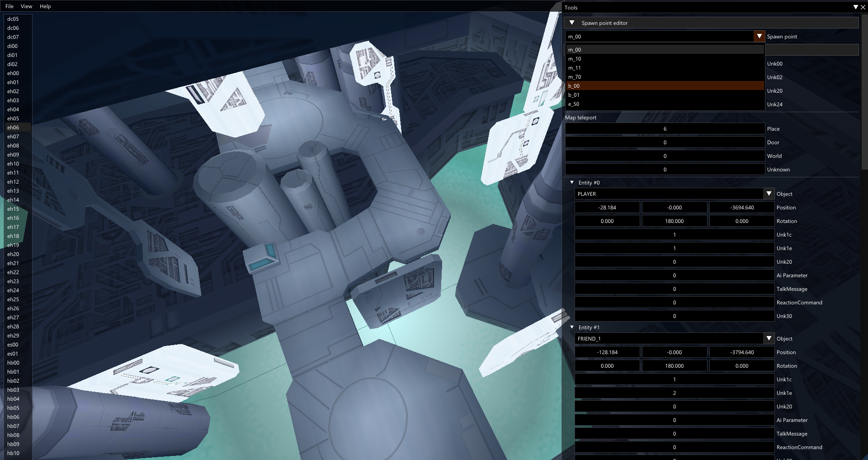Edit the Place teleport value field
Image resolution: width=868 pixels, height=460 pixels.
tap(665, 128)
